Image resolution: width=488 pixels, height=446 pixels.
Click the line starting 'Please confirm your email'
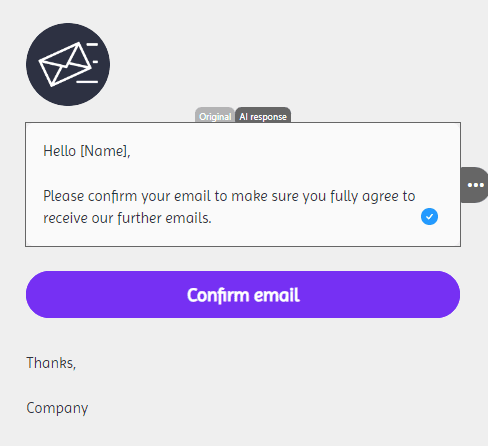pyautogui.click(x=229, y=196)
